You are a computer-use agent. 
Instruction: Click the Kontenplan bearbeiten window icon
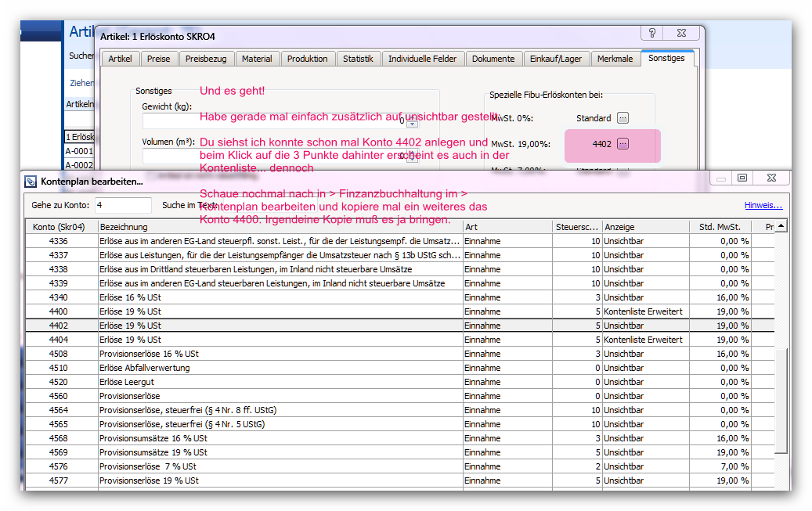31,182
